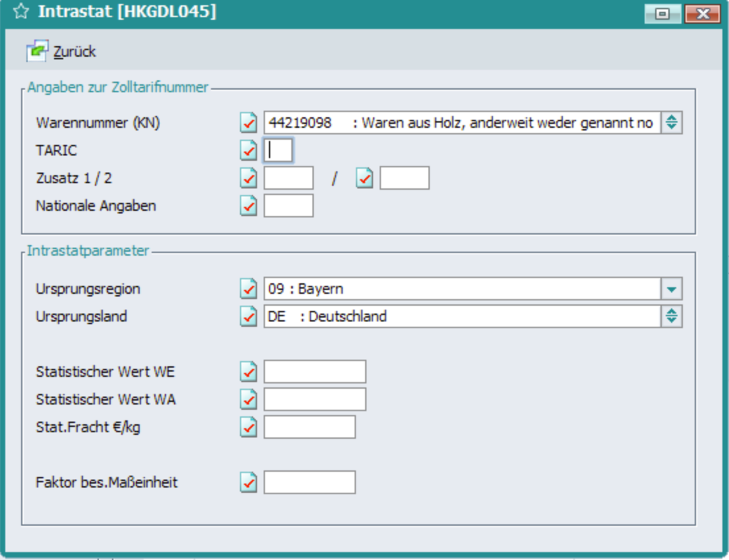Click into the Statistischer Wert WA field

coord(314,399)
